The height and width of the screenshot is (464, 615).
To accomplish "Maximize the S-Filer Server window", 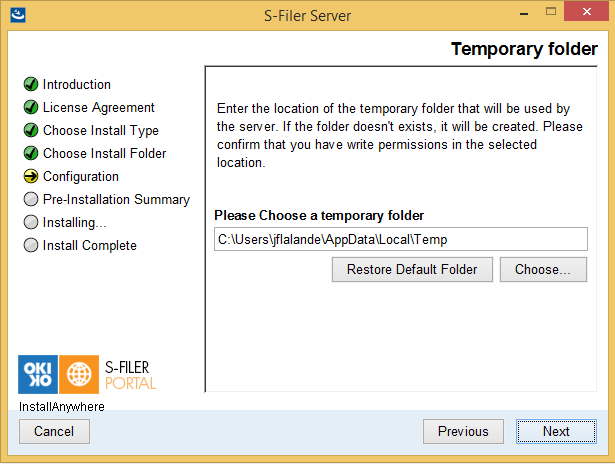I will pyautogui.click(x=551, y=12).
